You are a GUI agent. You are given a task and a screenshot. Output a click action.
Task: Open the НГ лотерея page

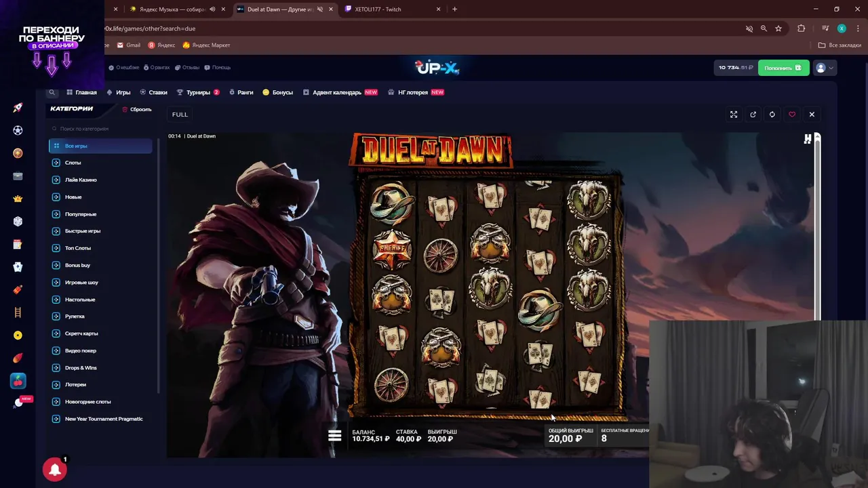click(416, 92)
